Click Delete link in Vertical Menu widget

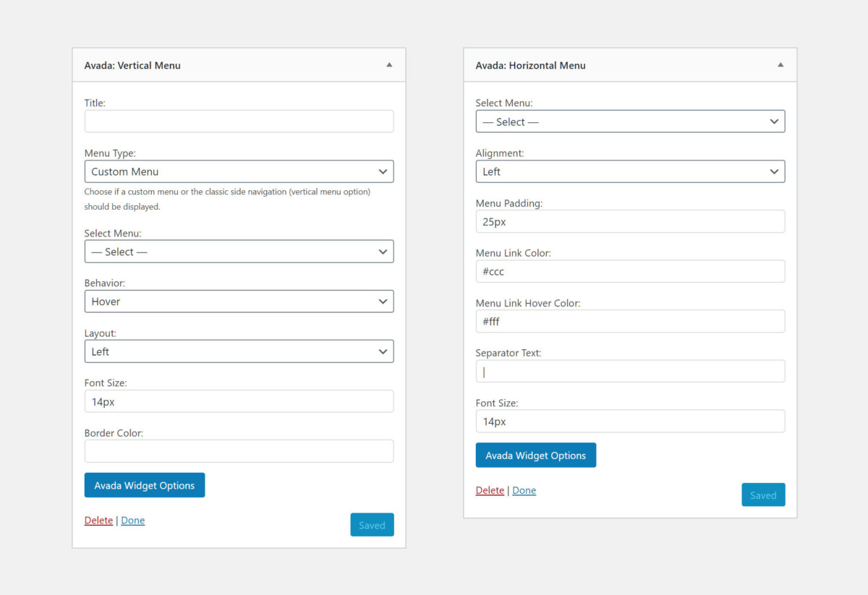pos(98,520)
